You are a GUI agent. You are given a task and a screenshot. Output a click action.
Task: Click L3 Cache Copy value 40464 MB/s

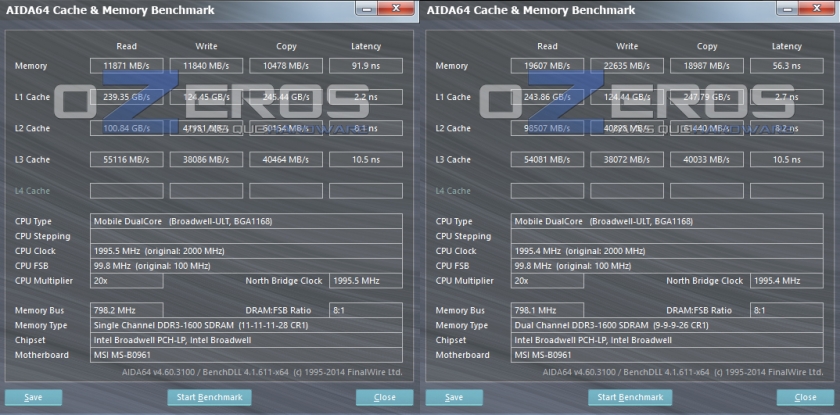[x=286, y=160]
